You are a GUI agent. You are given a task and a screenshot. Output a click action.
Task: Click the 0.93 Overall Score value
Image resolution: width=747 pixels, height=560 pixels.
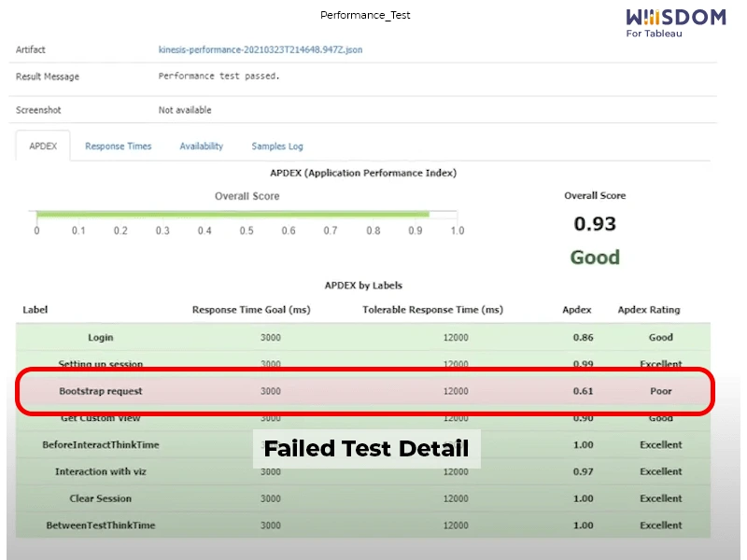pyautogui.click(x=595, y=223)
